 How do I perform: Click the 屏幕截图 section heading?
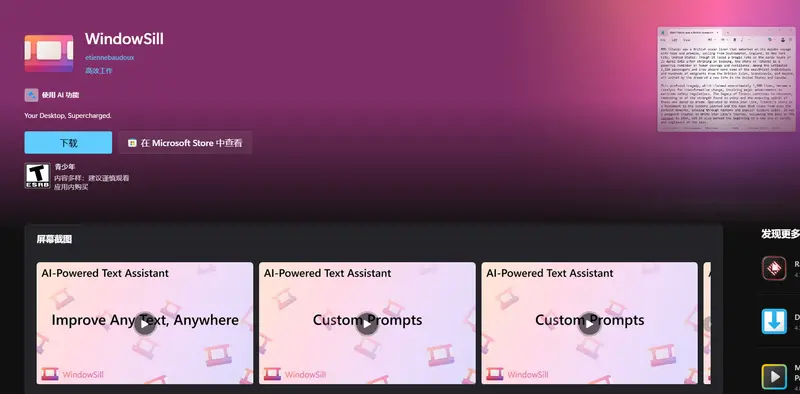pyautogui.click(x=54, y=239)
